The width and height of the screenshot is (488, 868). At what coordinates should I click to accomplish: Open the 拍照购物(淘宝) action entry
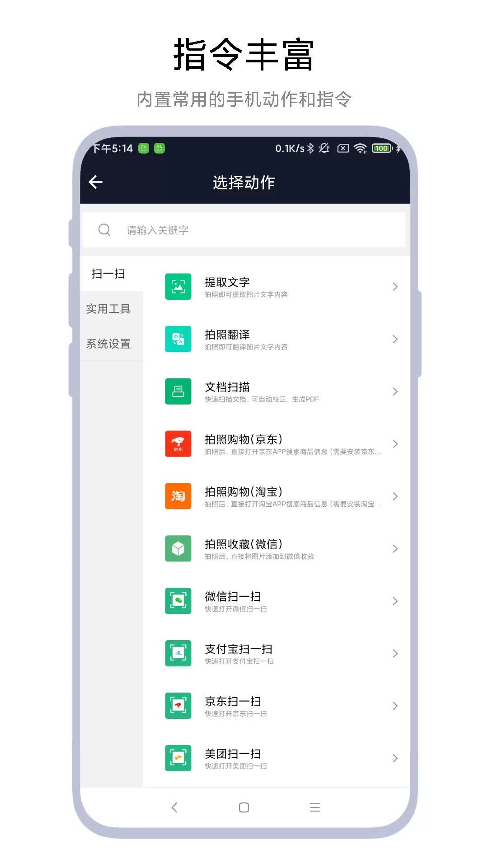click(277, 496)
